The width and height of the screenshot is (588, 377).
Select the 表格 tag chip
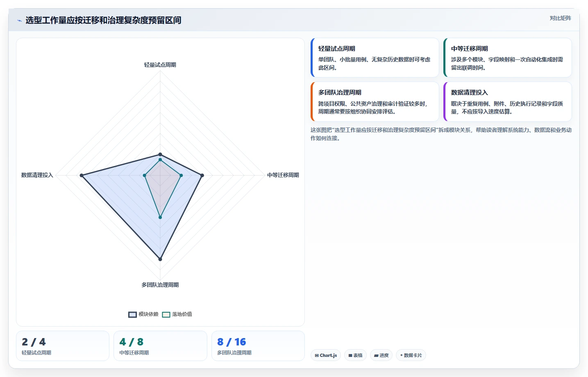(355, 355)
